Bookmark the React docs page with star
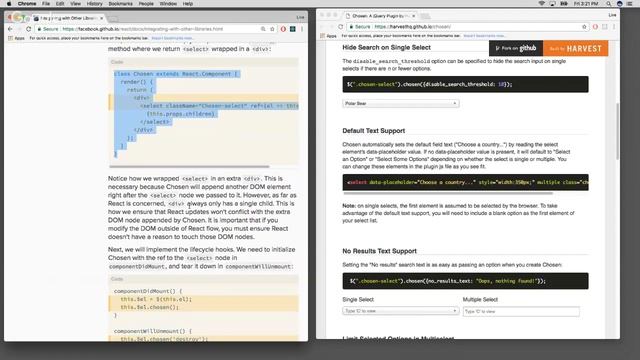 [272, 29]
